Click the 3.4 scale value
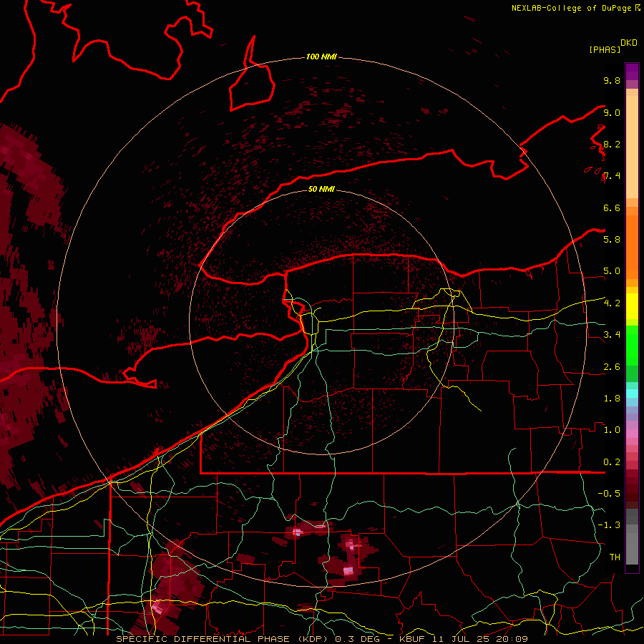Screen dimensions: 644x644 (612, 334)
